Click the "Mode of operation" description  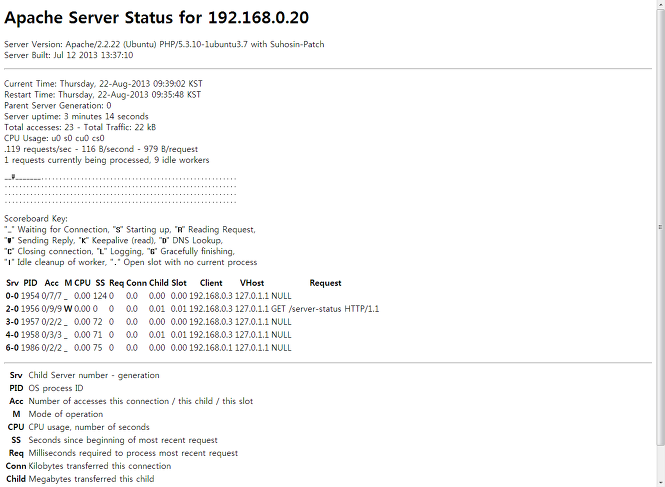(x=66, y=414)
